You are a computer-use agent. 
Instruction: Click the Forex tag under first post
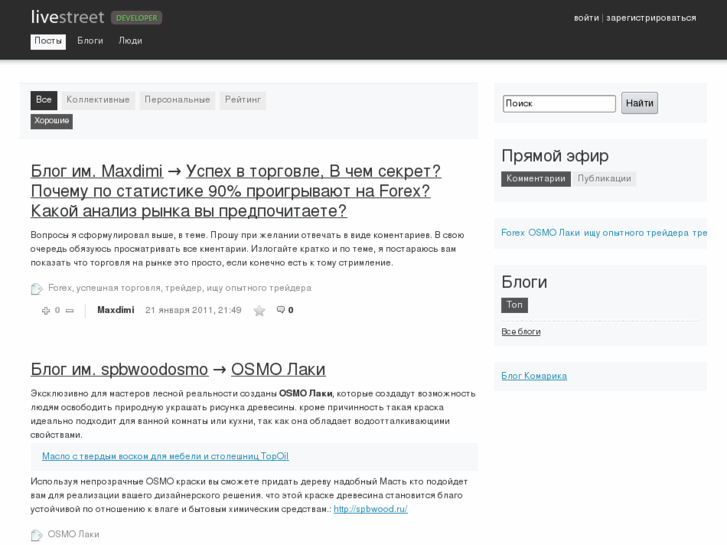click(60, 288)
